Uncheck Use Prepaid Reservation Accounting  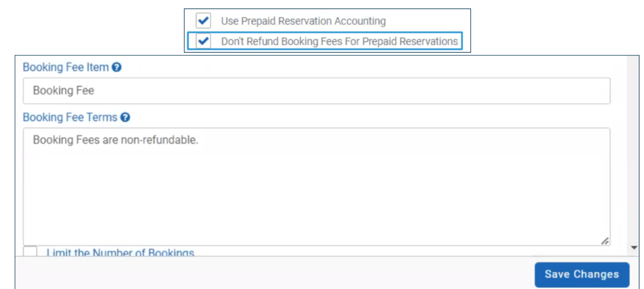click(203, 21)
